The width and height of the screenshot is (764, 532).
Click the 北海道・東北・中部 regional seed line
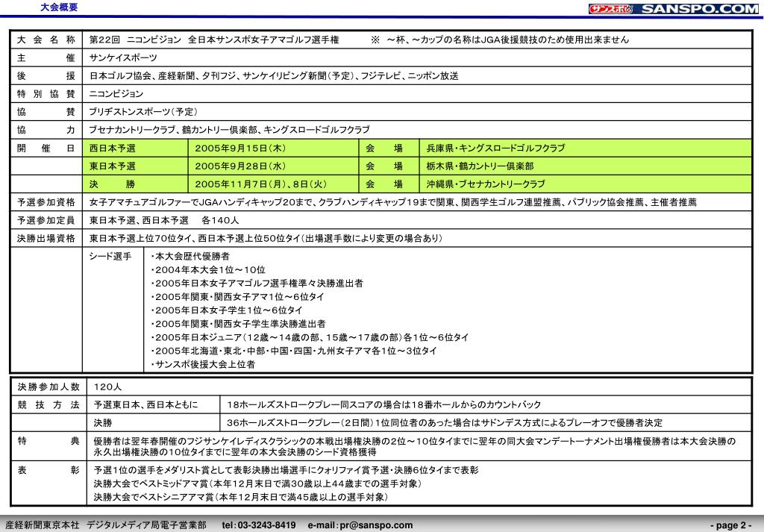click(x=294, y=351)
